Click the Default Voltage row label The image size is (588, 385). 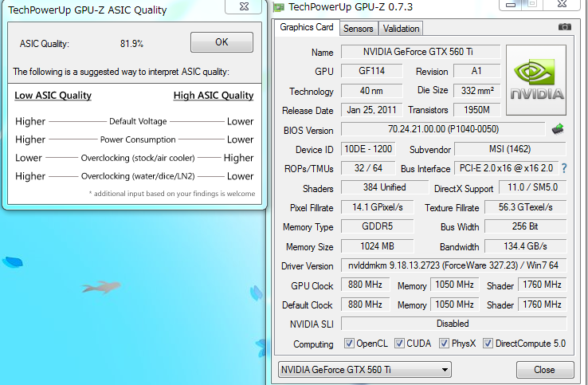(x=138, y=121)
